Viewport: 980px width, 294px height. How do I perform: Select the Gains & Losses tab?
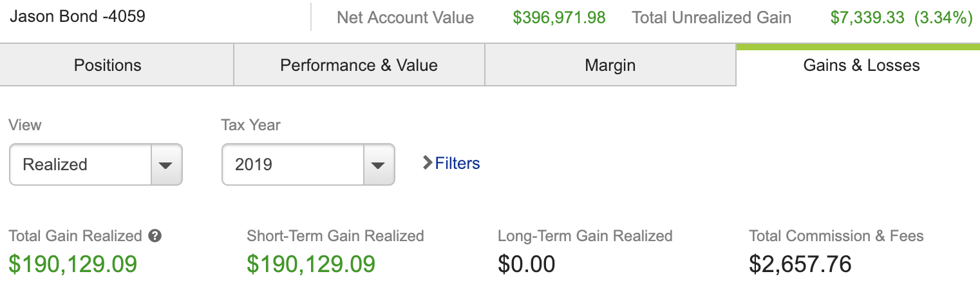[862, 65]
